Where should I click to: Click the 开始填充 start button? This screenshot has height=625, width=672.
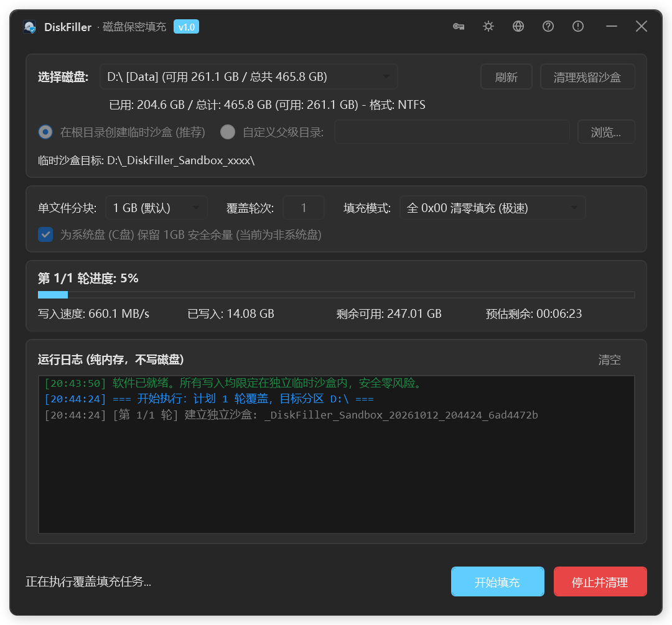click(x=498, y=581)
